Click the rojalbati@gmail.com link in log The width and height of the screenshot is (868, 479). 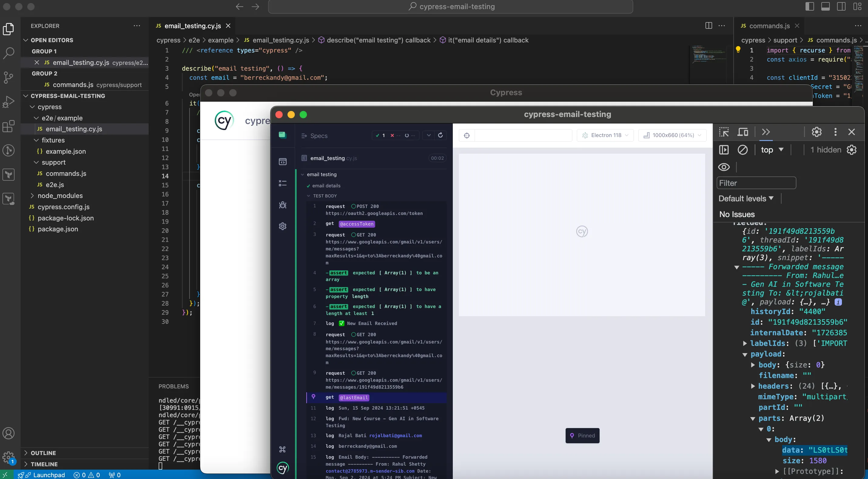395,436
